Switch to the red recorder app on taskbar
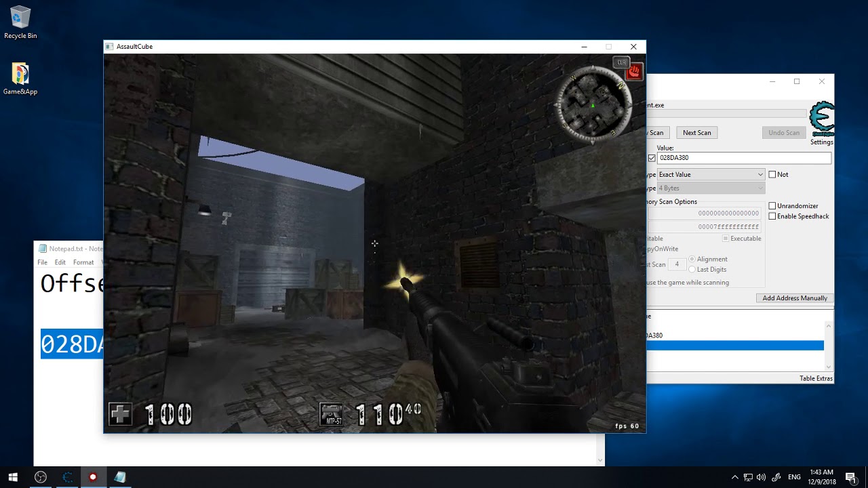868x488 pixels. (93, 477)
